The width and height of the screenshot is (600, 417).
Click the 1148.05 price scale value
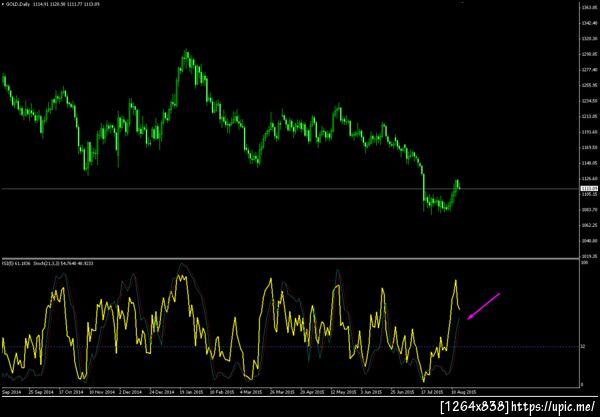589,163
